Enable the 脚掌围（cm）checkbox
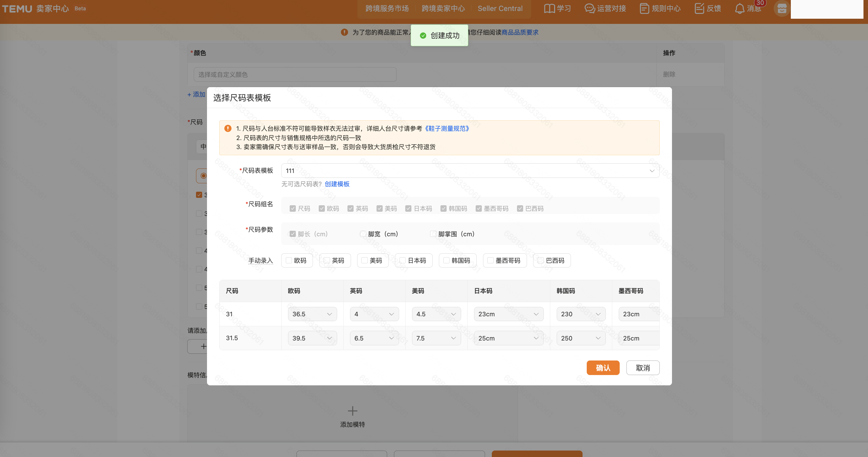This screenshot has width=868, height=457. pos(433,234)
